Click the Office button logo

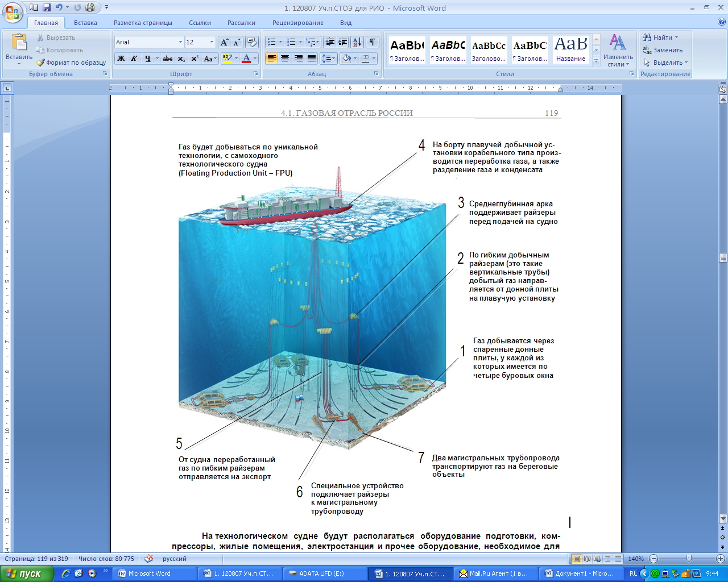tap(13, 11)
